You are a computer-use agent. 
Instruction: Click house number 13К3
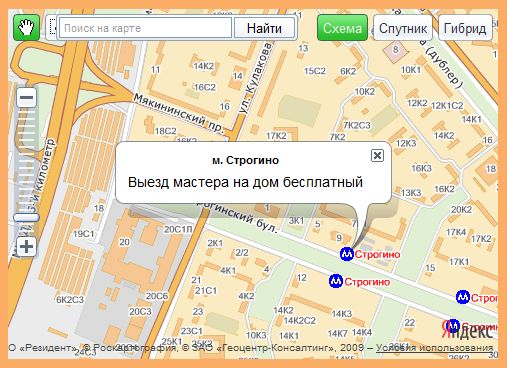click(411, 193)
